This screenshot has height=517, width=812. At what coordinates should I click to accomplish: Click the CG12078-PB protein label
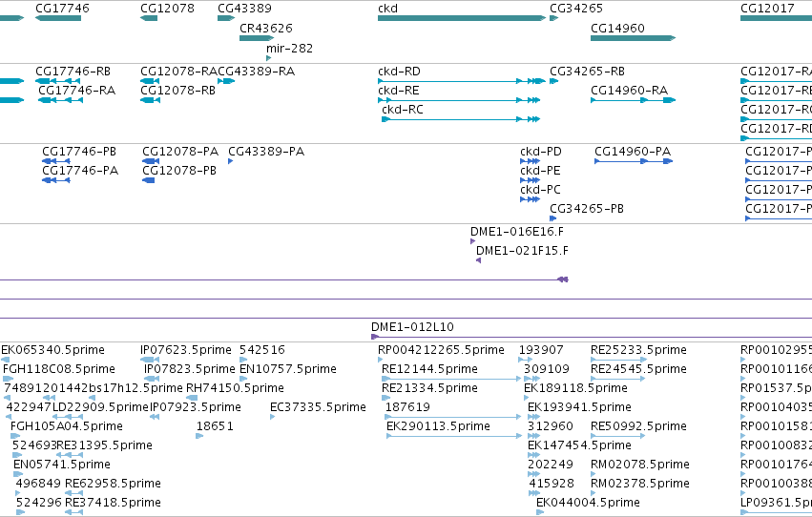[x=179, y=171]
